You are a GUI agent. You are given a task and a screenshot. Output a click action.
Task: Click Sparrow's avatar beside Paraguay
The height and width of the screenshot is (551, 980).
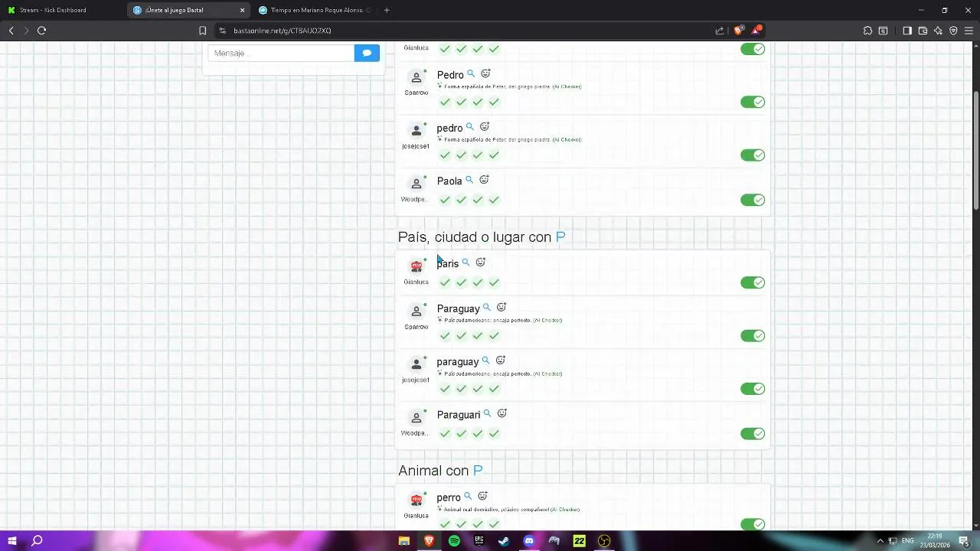pyautogui.click(x=416, y=311)
